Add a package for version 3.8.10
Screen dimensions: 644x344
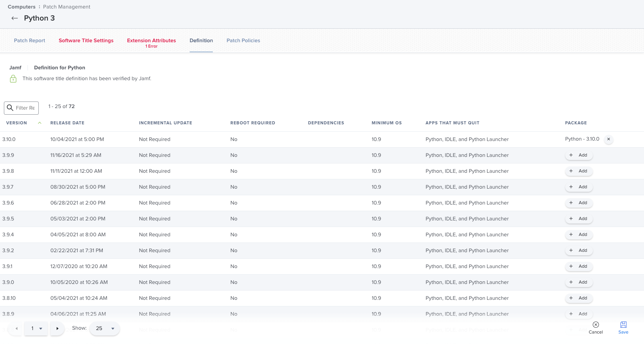pyautogui.click(x=578, y=298)
